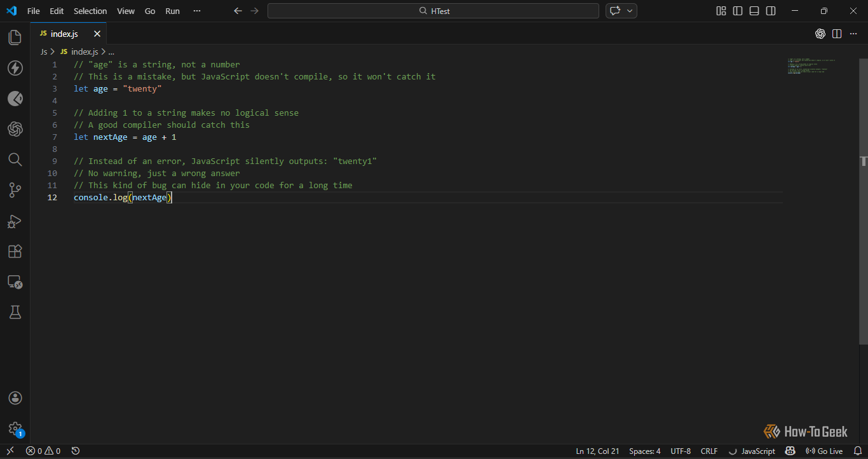Click the console.log(nextAge) line
The width and height of the screenshot is (868, 459).
(x=123, y=198)
